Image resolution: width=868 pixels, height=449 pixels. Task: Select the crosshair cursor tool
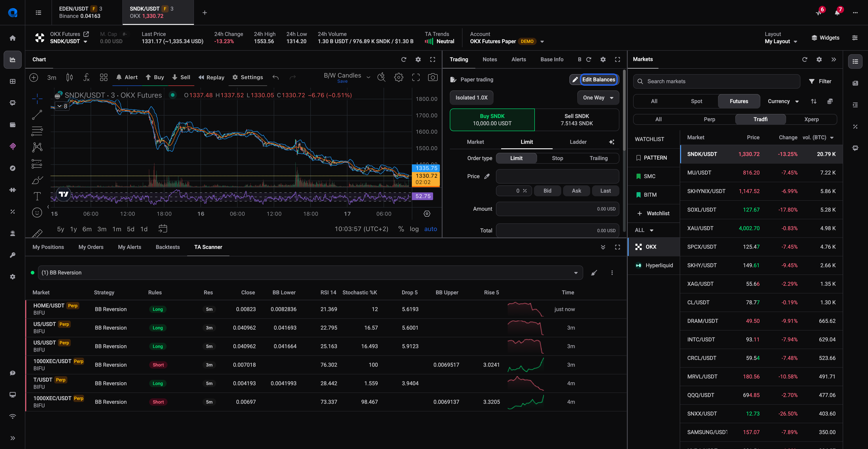click(x=37, y=98)
